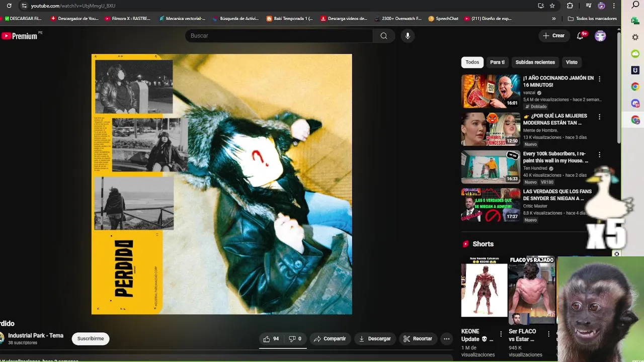Image resolution: width=644 pixels, height=362 pixels.
Task: Open search in the right sidebar
Action: [x=635, y=5]
